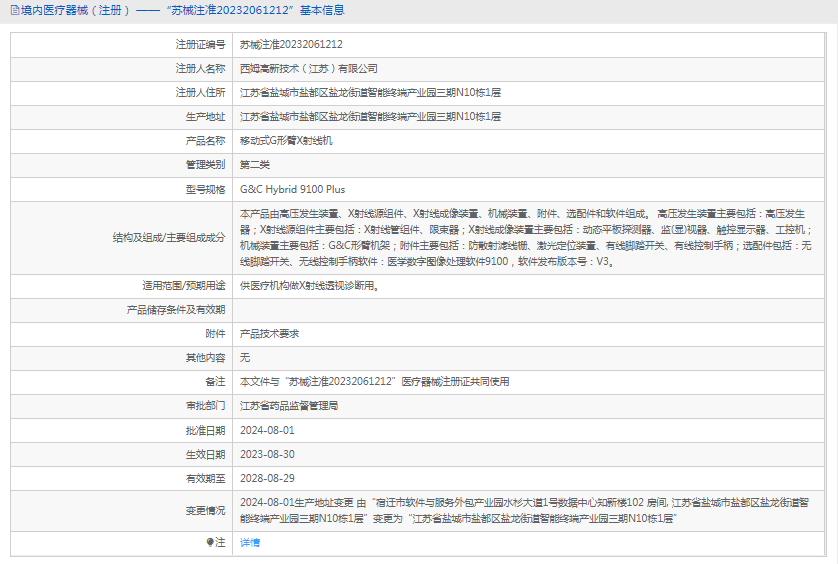Click the 附件 label
The image size is (838, 564).
[x=215, y=334]
